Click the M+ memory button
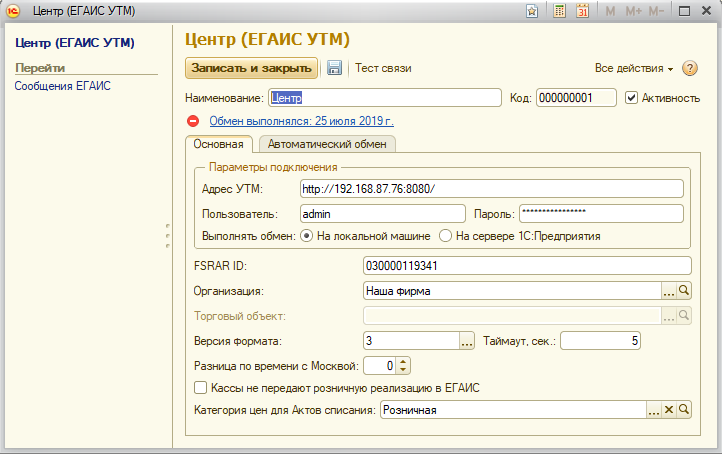 click(634, 11)
